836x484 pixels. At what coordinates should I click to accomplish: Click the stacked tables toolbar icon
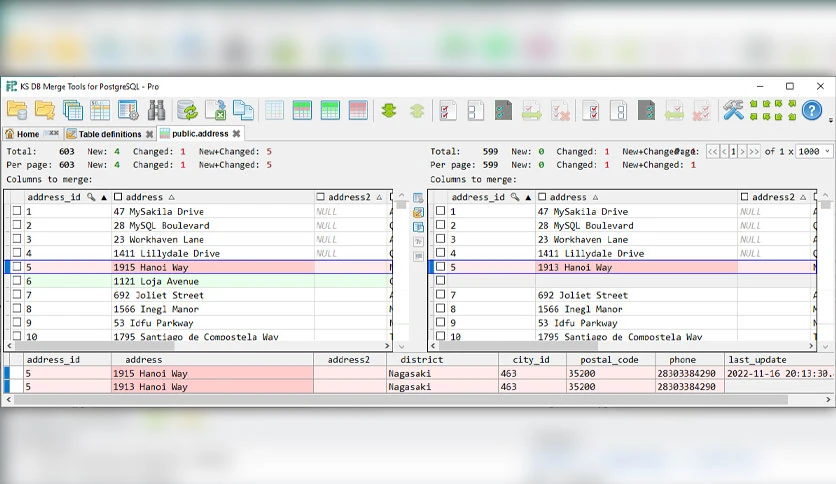tap(73, 110)
